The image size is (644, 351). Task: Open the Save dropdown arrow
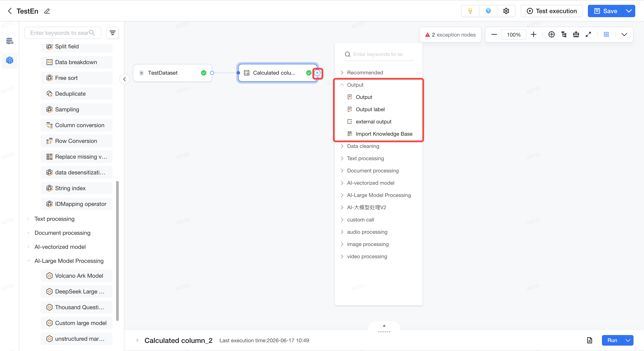click(x=628, y=11)
